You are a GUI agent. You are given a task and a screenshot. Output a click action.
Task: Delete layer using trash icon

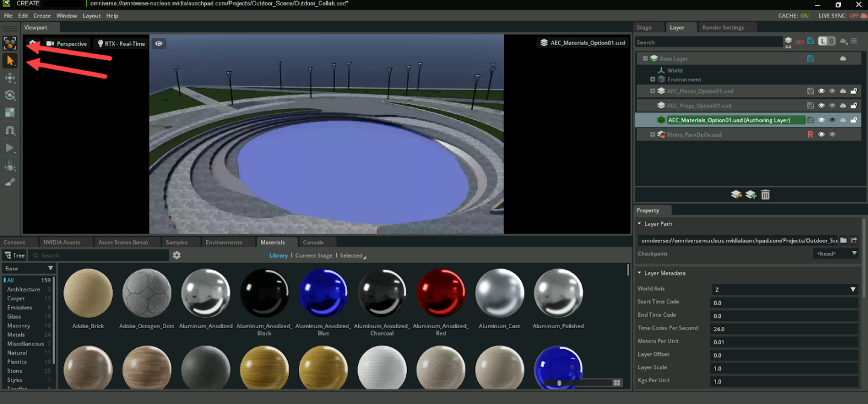pos(766,194)
